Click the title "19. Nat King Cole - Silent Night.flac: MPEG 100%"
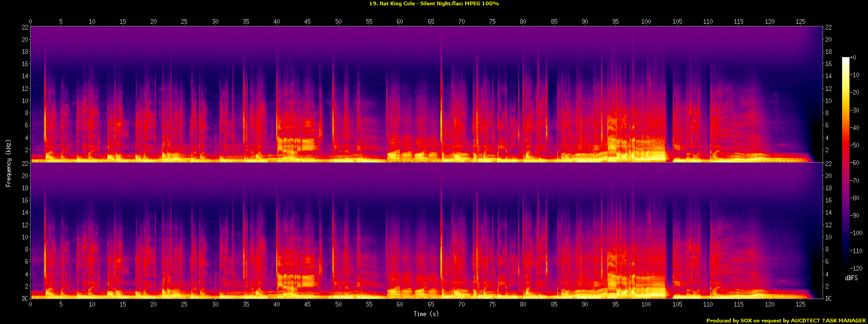The width and height of the screenshot is (868, 324). click(x=433, y=4)
